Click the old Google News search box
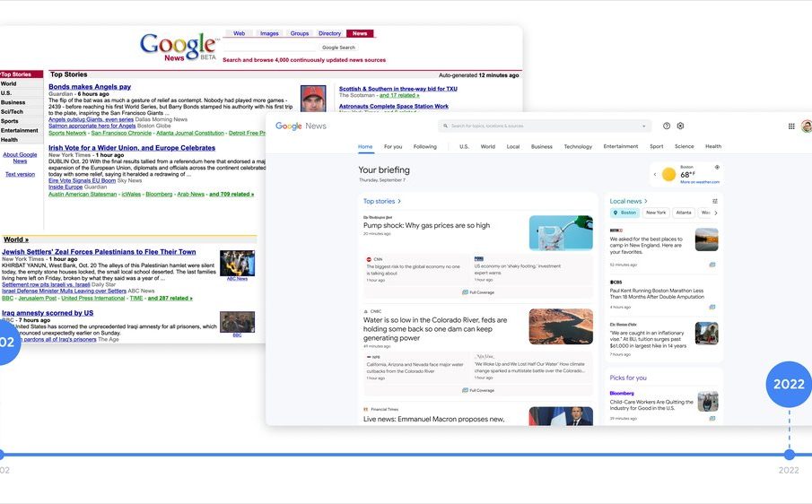 pos(269,48)
